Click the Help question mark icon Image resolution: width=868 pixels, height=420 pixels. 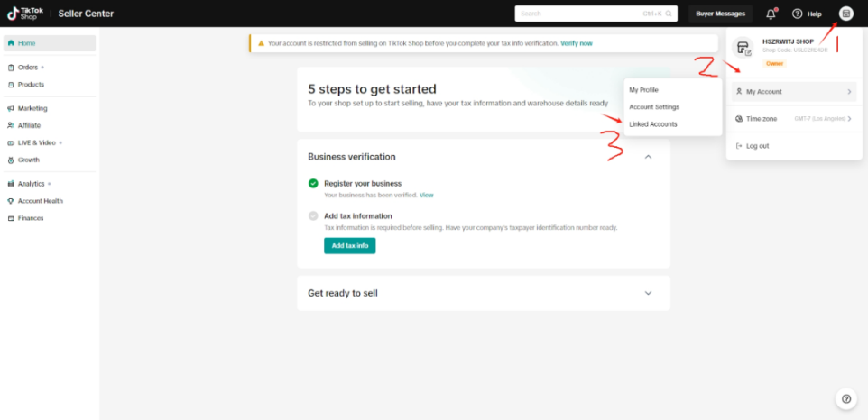[x=797, y=14]
